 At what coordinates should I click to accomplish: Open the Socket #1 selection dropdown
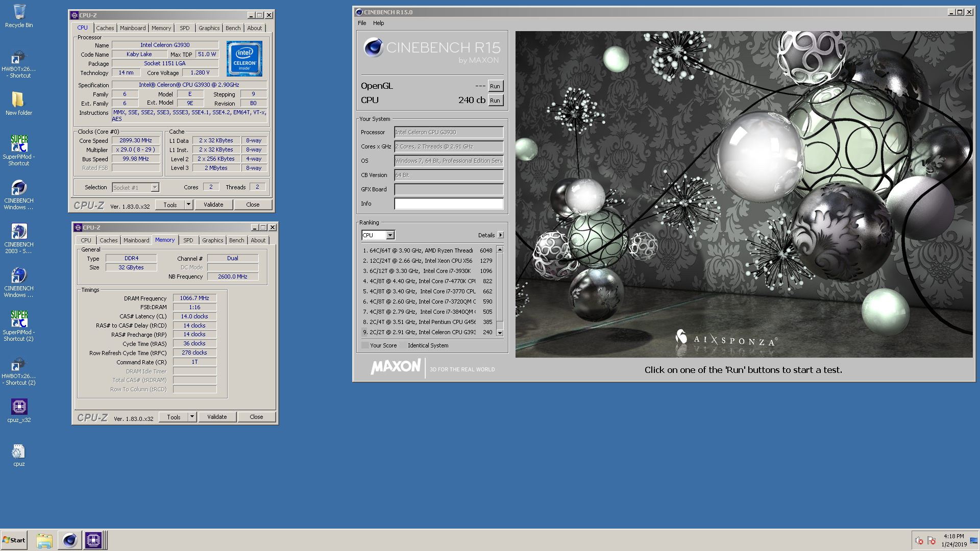point(155,188)
